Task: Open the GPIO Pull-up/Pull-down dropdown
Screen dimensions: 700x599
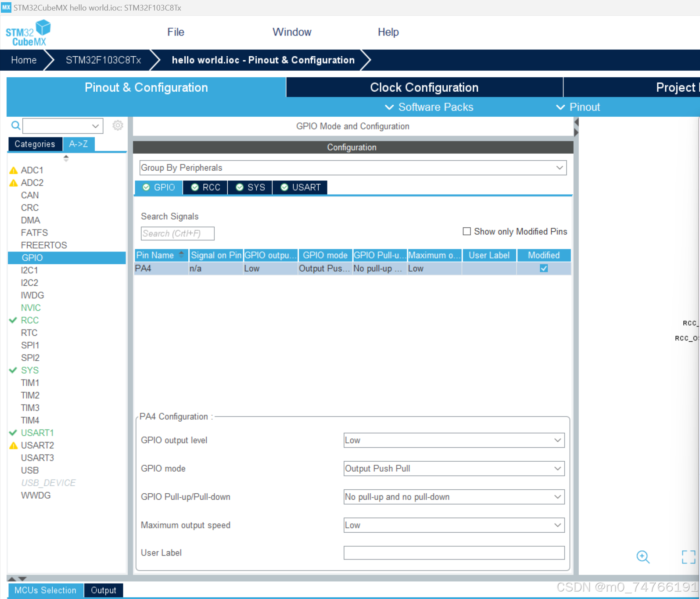Action: pos(454,497)
